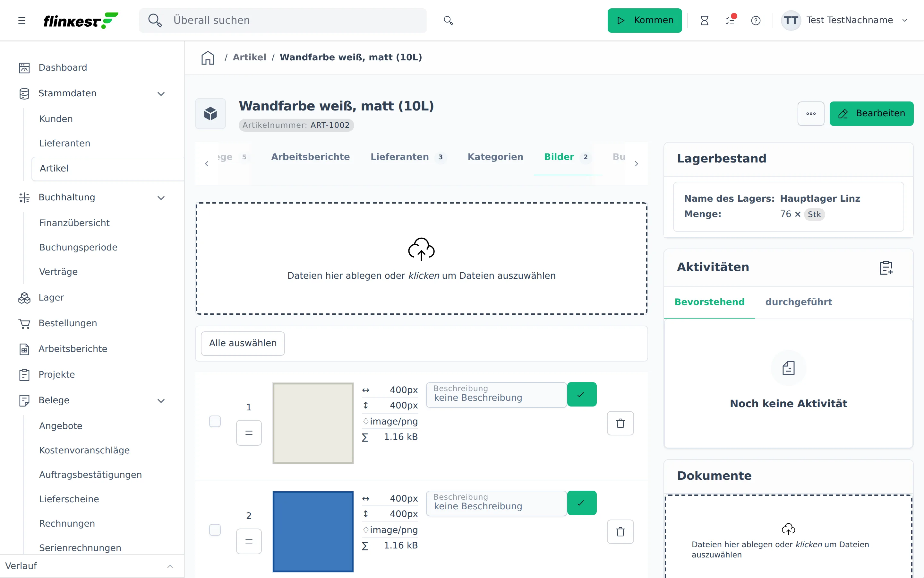924x578 pixels.
Task: Click the Bilder file drop zone text
Action: [421, 276]
